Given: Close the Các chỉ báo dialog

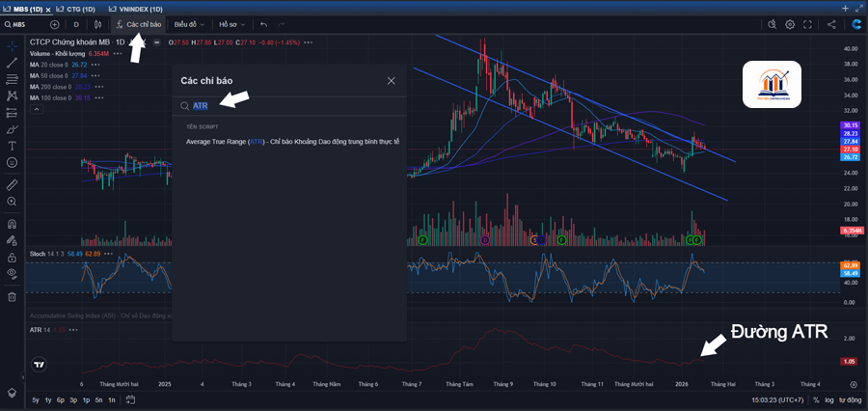Looking at the screenshot, I should pos(392,81).
